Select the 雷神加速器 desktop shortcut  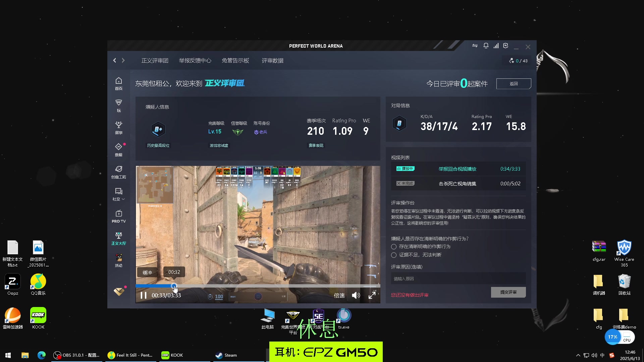click(x=13, y=318)
